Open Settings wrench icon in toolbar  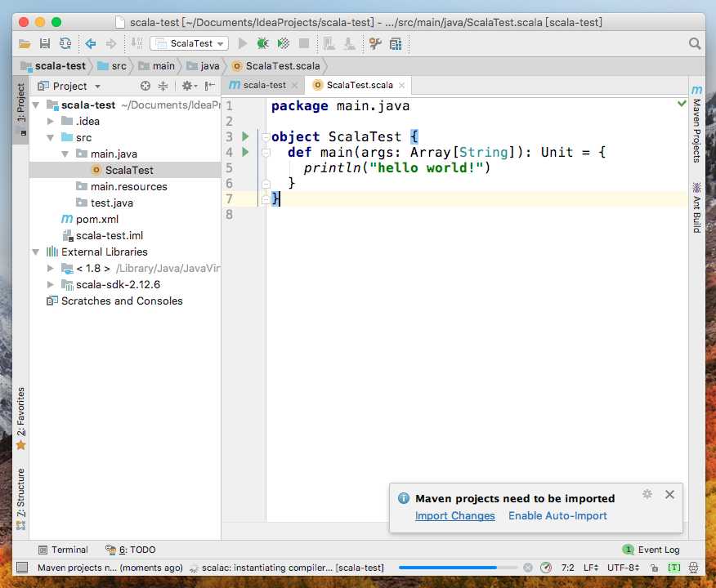click(x=375, y=44)
